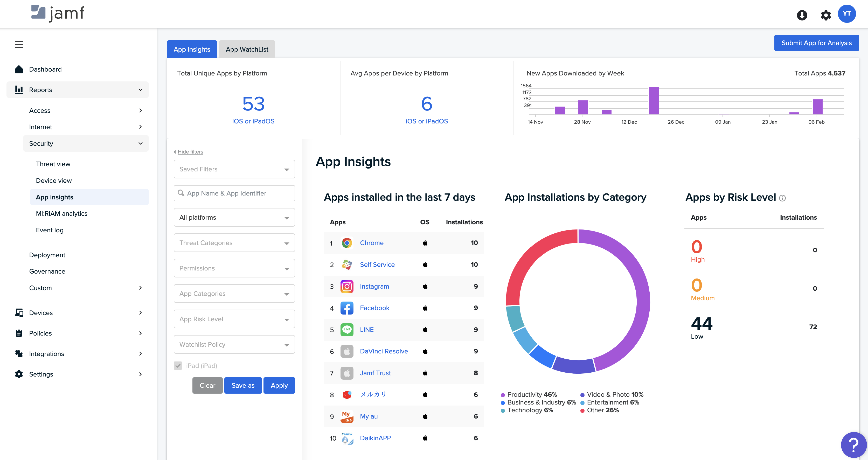
Task: Click the red Other legend dot
Action: (x=582, y=410)
